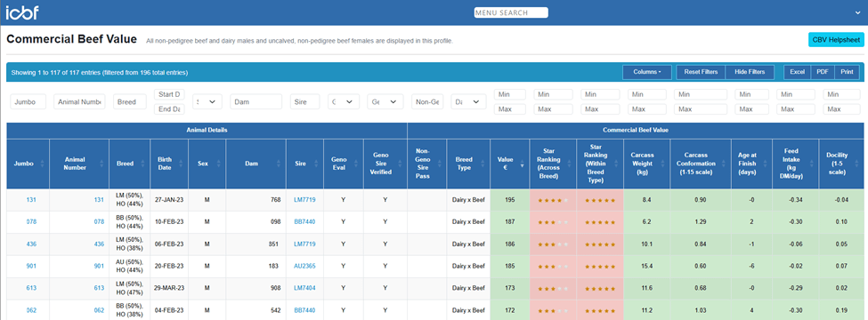This screenshot has height=320, width=868.
Task: Click the Start Date filter field
Action: pos(169,94)
